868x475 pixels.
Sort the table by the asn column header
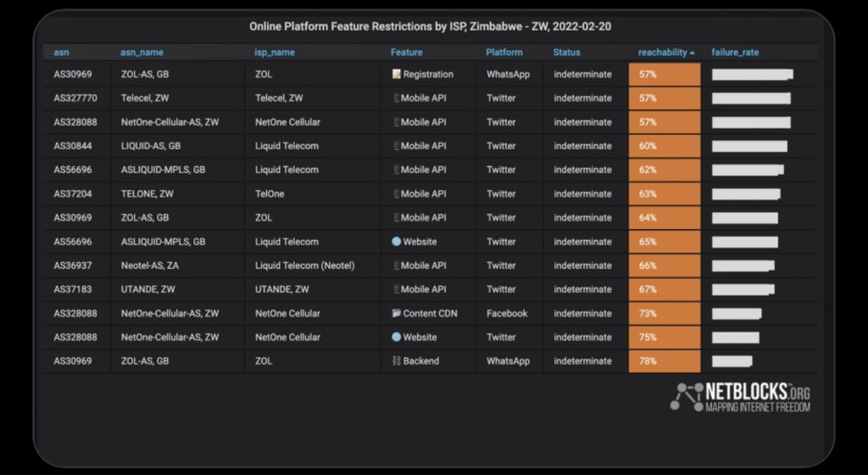61,53
